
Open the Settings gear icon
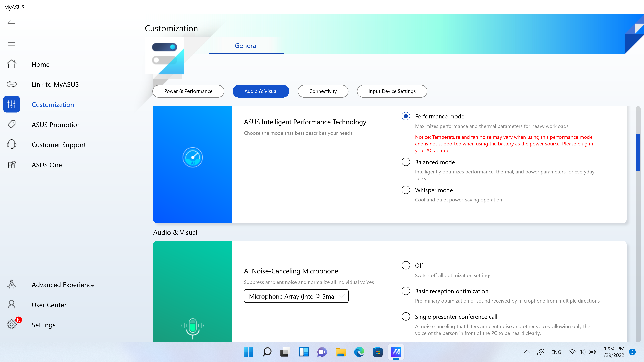(12, 324)
